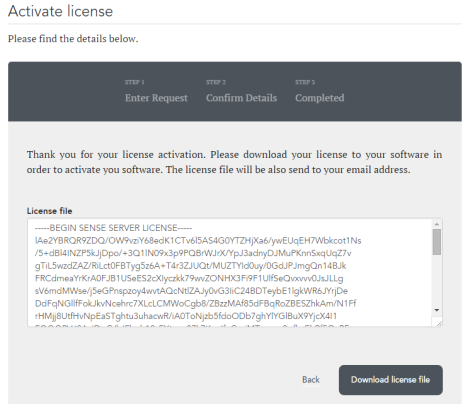Click the scroll down arrow in license box
This screenshot has width=468, height=404.
point(437,310)
